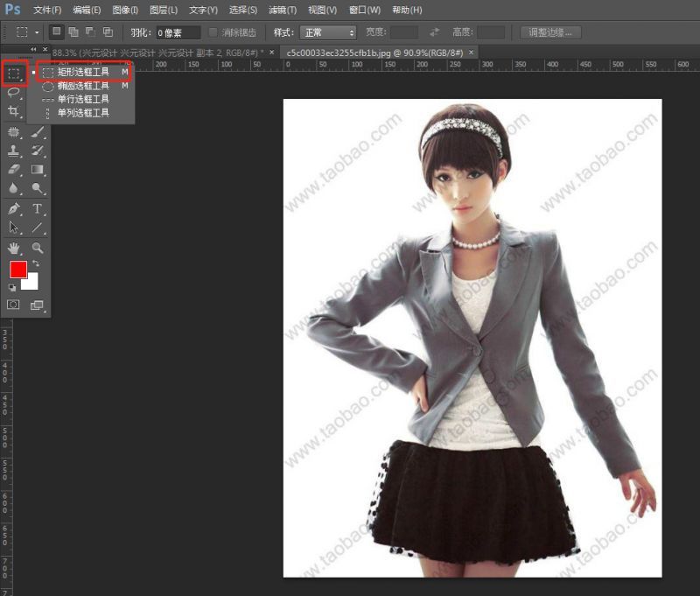Open the tool preset picker dropdown
Viewport: 700px width, 596px height.
click(36, 32)
